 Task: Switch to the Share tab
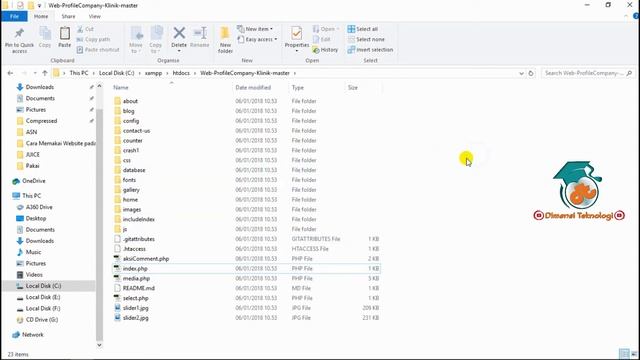68,16
